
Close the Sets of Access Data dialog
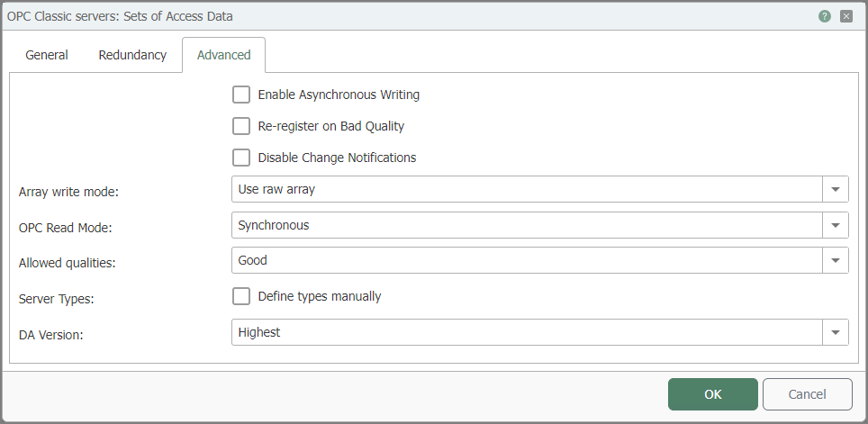click(845, 16)
